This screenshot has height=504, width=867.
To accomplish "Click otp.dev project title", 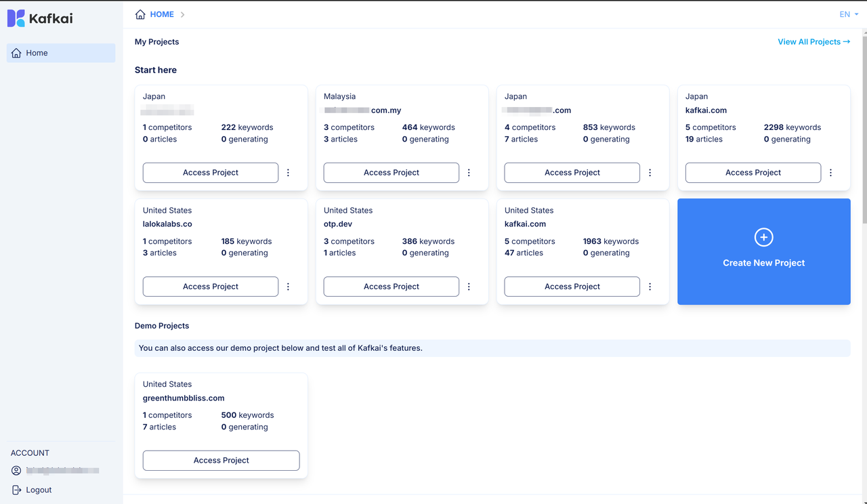I will 338,224.
